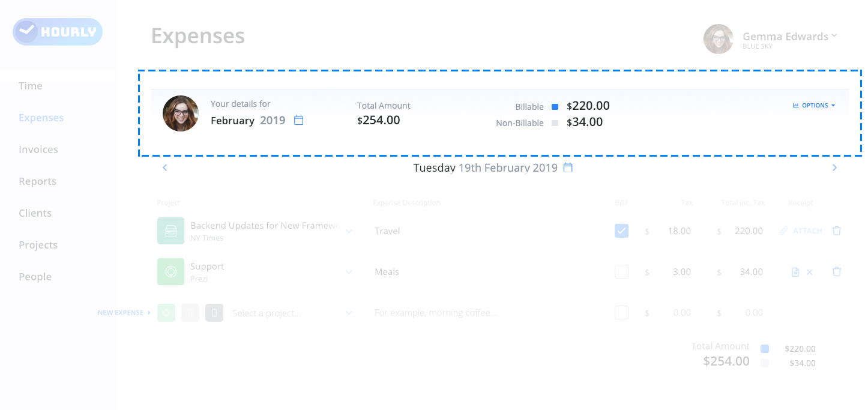Click the Hourly logo
The width and height of the screenshot is (868, 410).
point(58,32)
